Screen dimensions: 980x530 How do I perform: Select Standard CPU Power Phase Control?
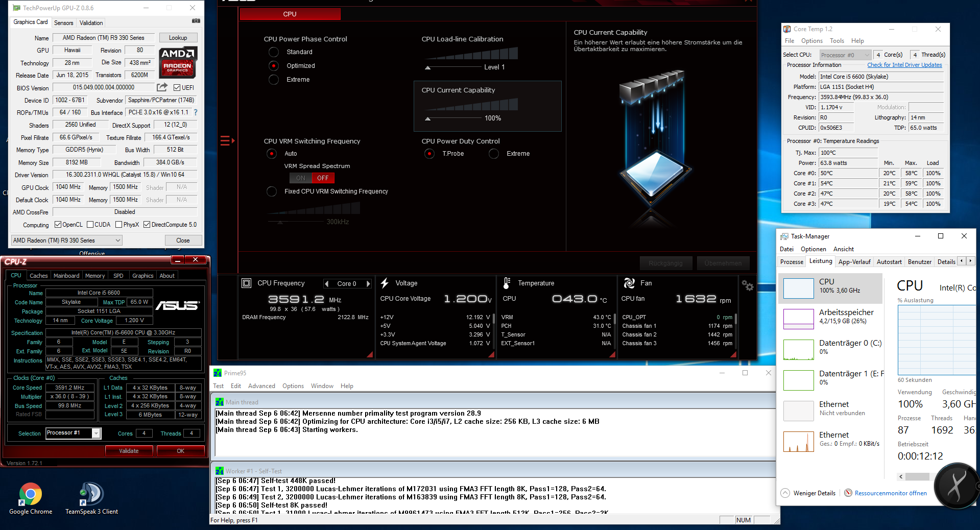click(274, 52)
